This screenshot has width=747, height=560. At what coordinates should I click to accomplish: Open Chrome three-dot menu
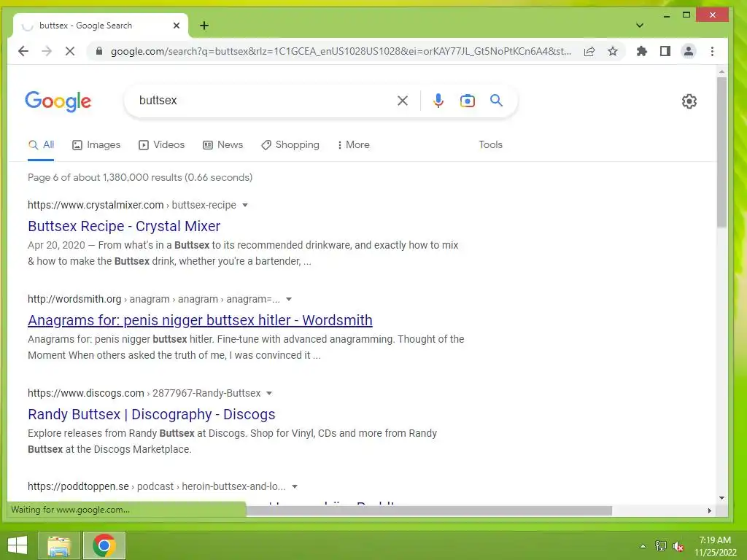click(712, 51)
